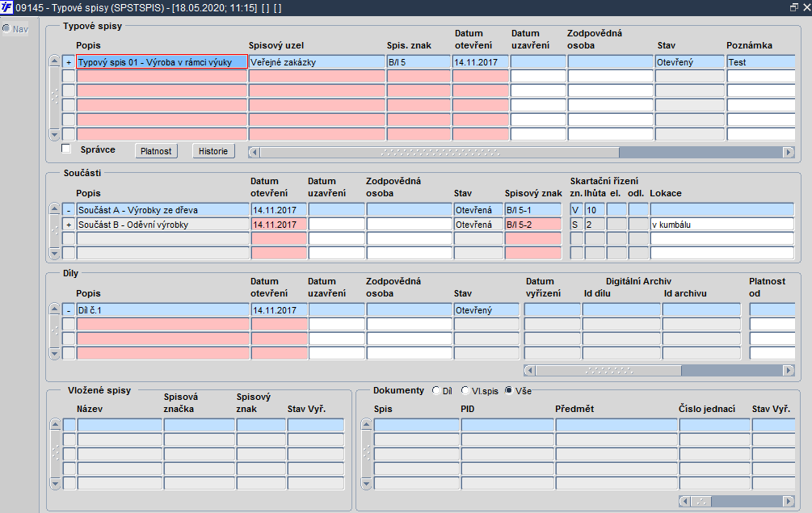Select the Nav radio option on left
The image size is (812, 513).
tap(6, 28)
